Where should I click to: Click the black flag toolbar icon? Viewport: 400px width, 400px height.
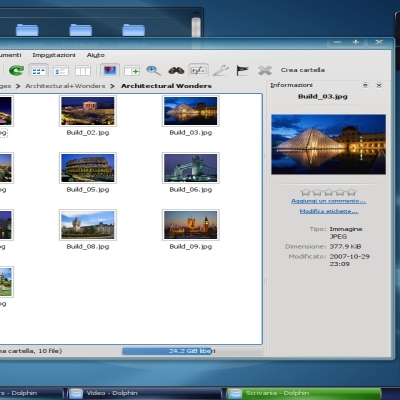tap(242, 70)
